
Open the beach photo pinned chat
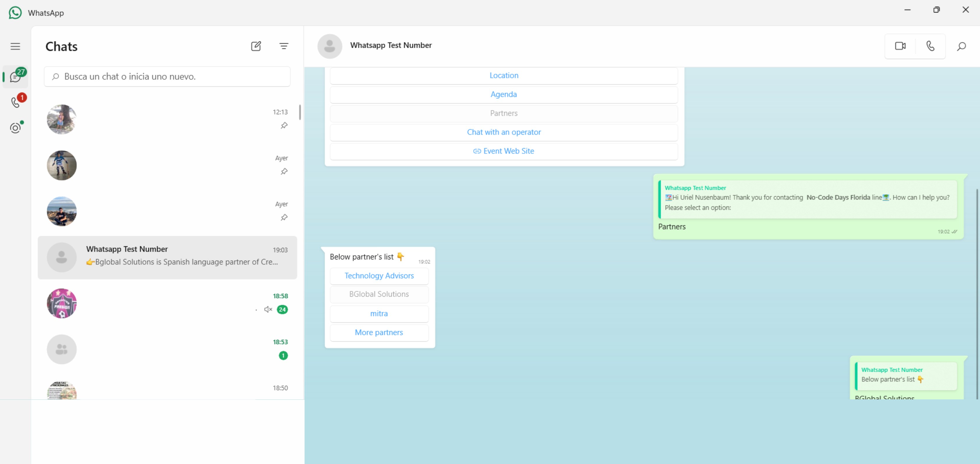[167, 211]
